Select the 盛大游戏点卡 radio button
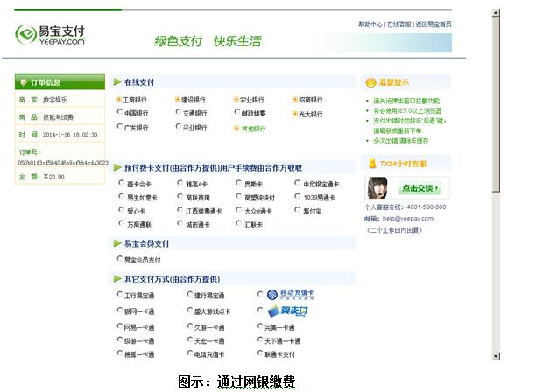 tap(190, 310)
